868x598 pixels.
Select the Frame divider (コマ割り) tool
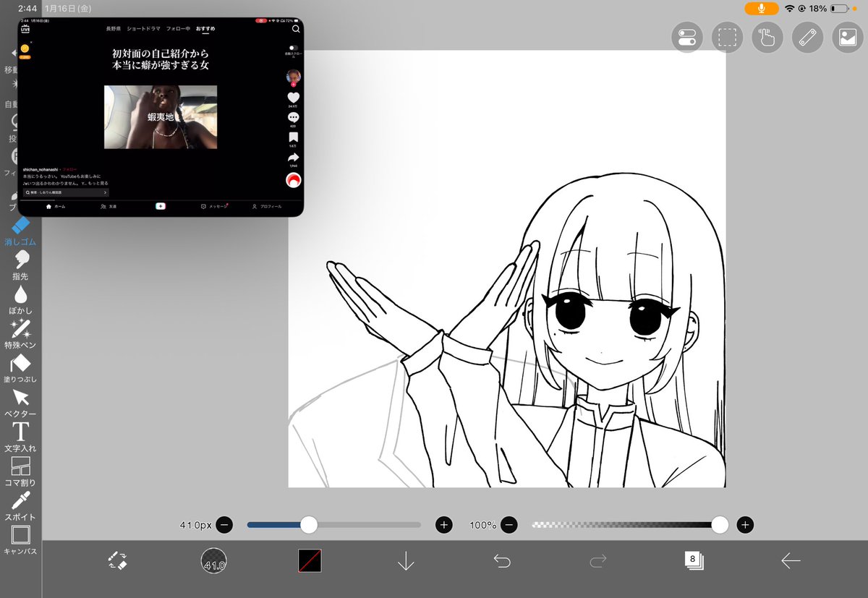[20, 471]
